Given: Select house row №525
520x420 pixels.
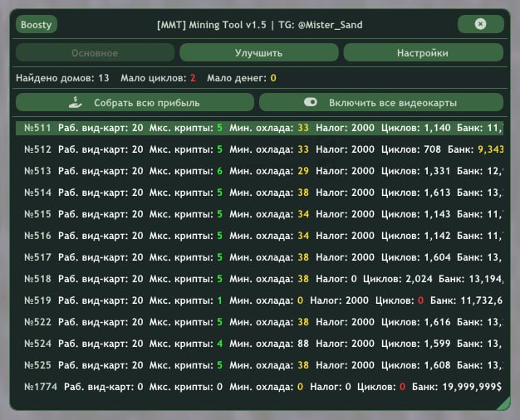Looking at the screenshot, I should point(260,365).
